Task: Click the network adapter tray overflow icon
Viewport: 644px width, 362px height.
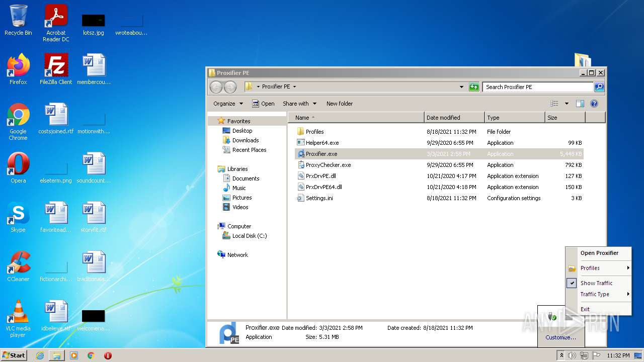Action: [x=552, y=316]
